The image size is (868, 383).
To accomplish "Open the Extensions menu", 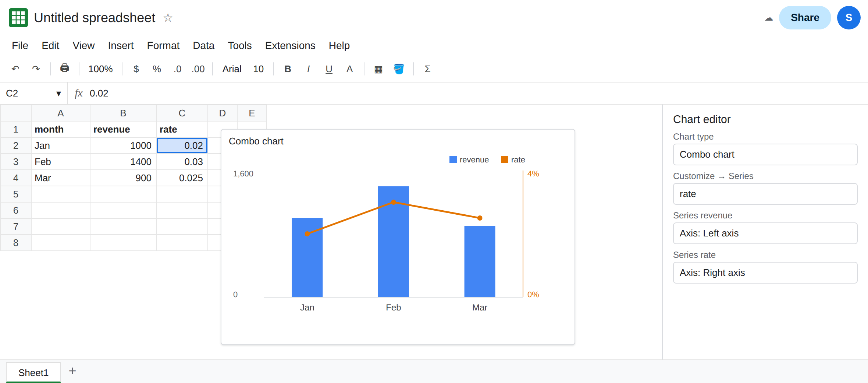I will (290, 45).
